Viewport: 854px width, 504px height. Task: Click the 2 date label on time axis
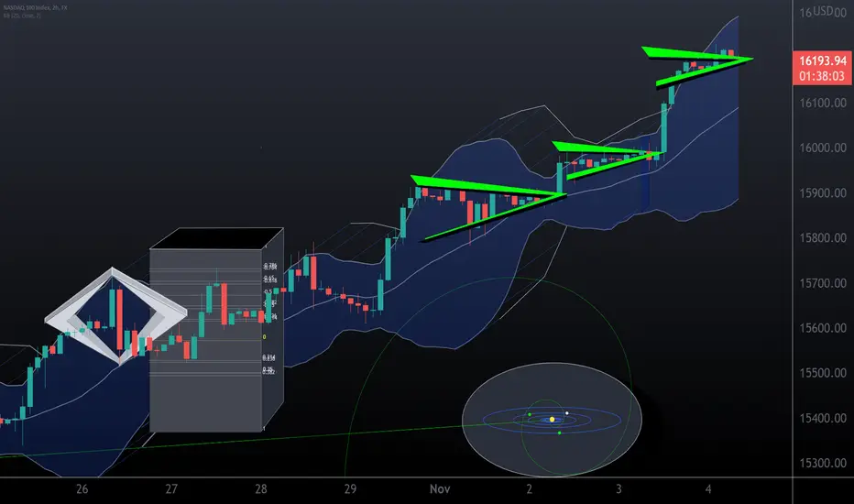(529, 488)
